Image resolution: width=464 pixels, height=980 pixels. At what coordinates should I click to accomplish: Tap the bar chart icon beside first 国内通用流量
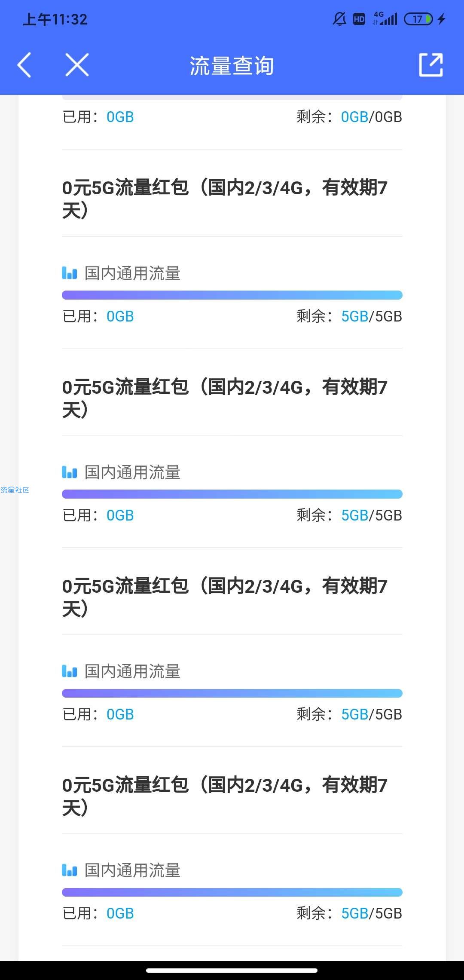click(70, 273)
